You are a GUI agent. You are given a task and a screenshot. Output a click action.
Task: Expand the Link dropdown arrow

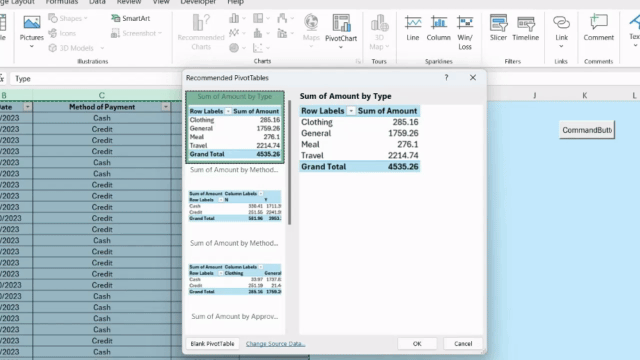tap(561, 46)
